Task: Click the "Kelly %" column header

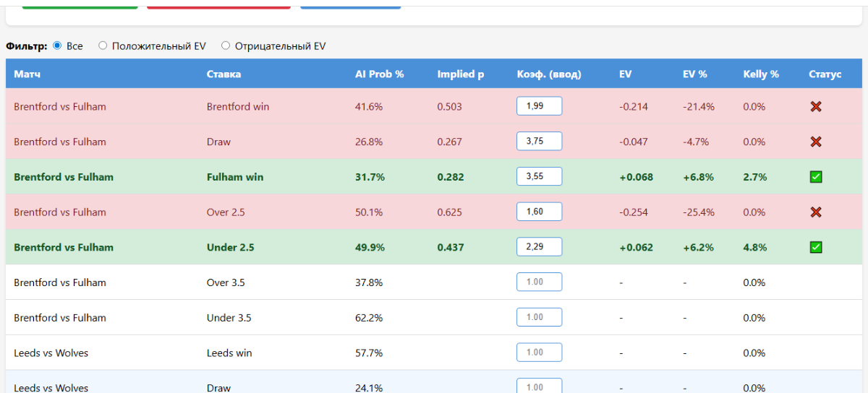Action: 761,74
